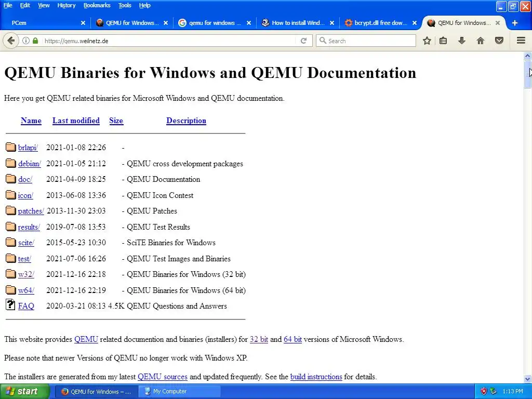The height and width of the screenshot is (399, 532).
Task: Open the Downloads arrow icon
Action: pyautogui.click(x=462, y=41)
